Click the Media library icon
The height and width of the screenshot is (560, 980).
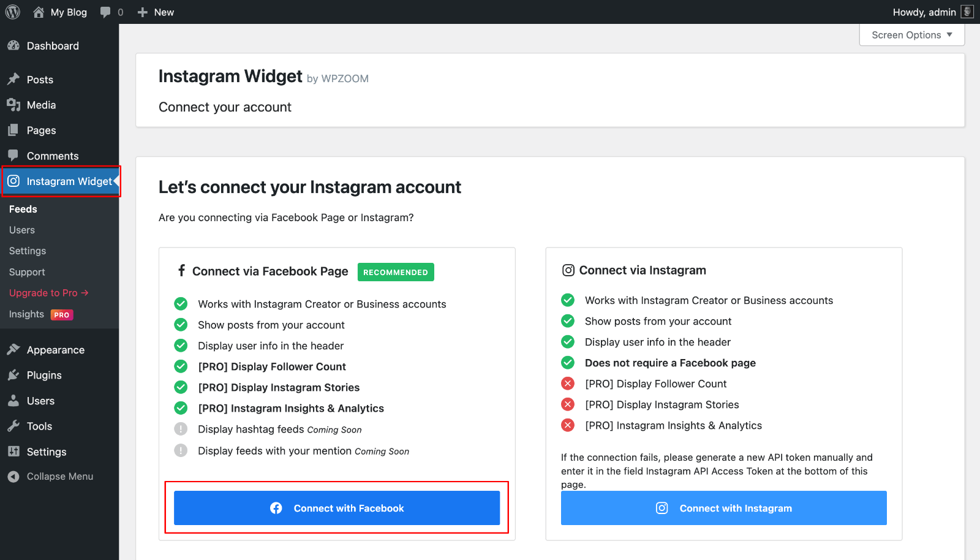coord(13,105)
